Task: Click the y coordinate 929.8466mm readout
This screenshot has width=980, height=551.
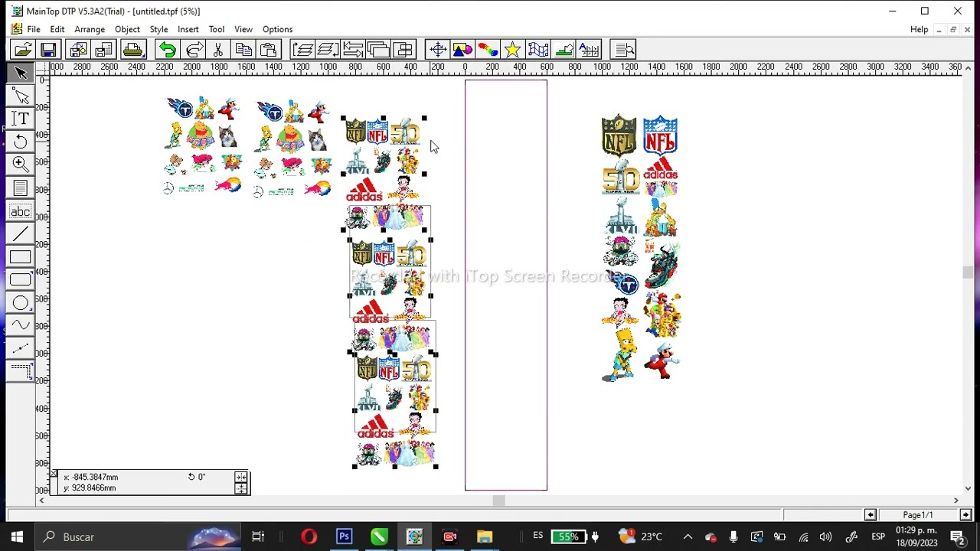Action: click(90, 488)
